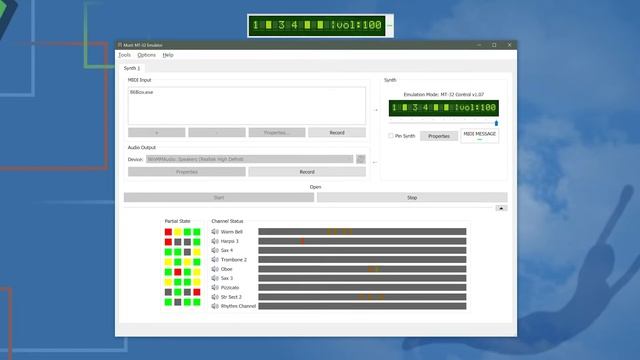Click the Str Sect 2 channel activity bar
This screenshot has height=360, width=640.
pyautogui.click(x=362, y=297)
